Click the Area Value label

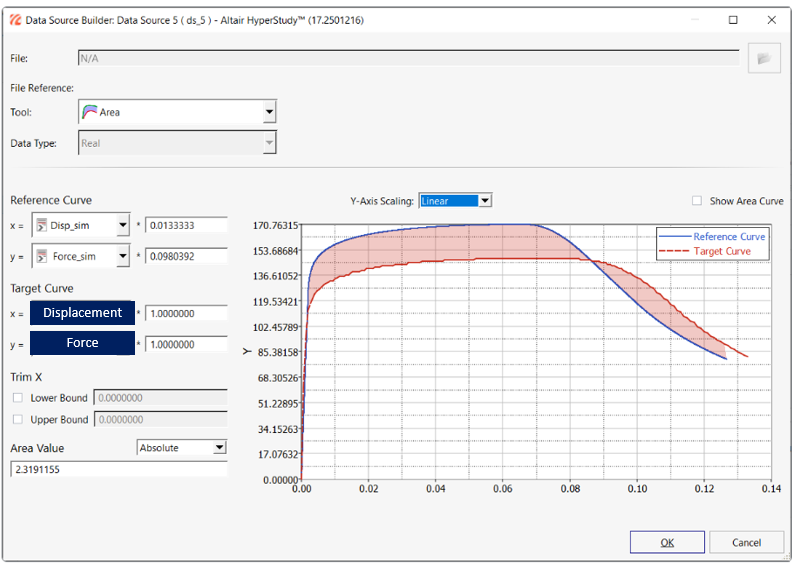pyautogui.click(x=37, y=448)
